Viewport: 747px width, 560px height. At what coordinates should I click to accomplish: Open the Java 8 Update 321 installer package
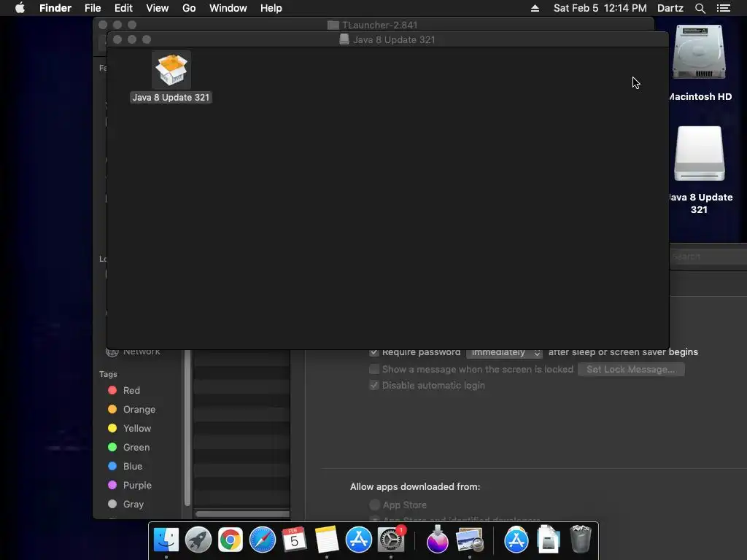coord(171,70)
